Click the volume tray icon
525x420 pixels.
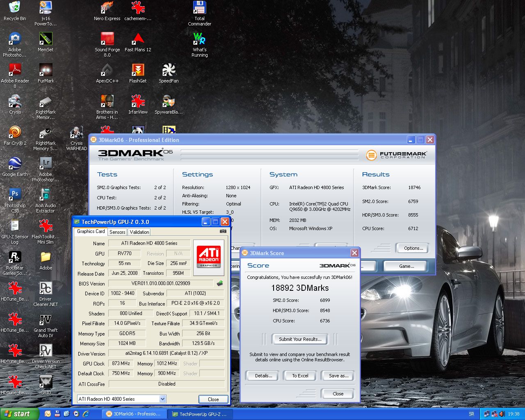pyautogui.click(x=502, y=414)
